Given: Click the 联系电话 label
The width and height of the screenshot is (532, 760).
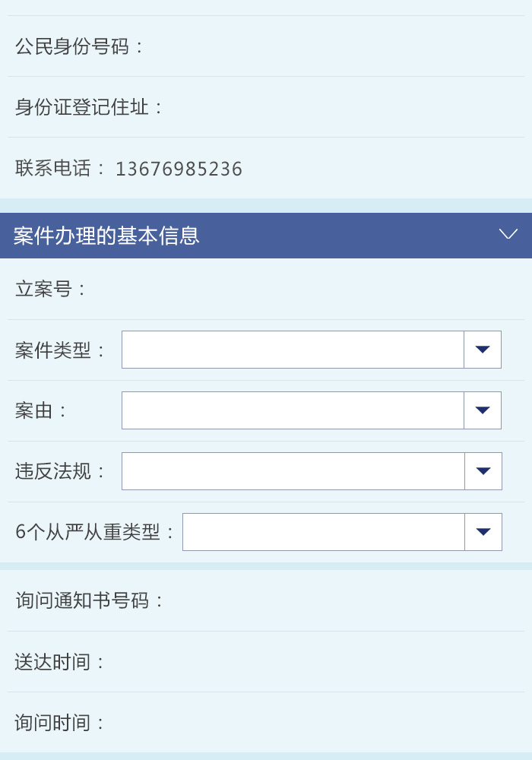Looking at the screenshot, I should click(61, 168).
